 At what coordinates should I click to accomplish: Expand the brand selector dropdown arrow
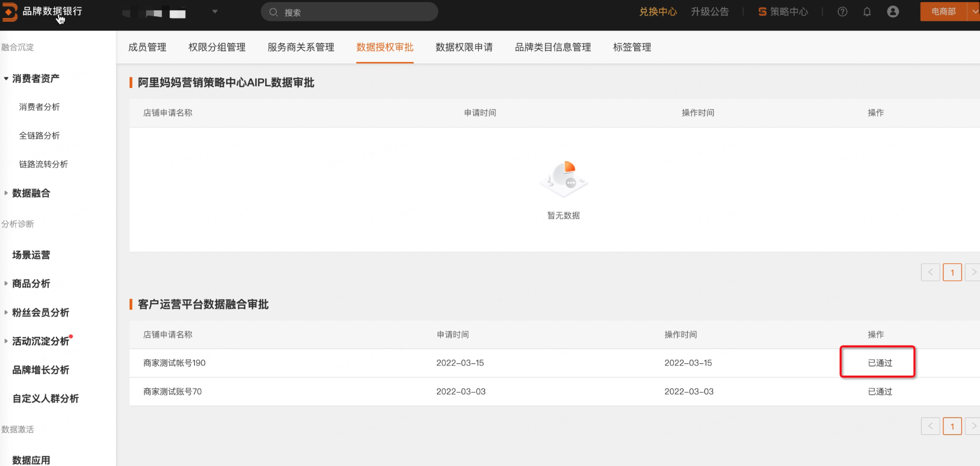pyautogui.click(x=215, y=11)
